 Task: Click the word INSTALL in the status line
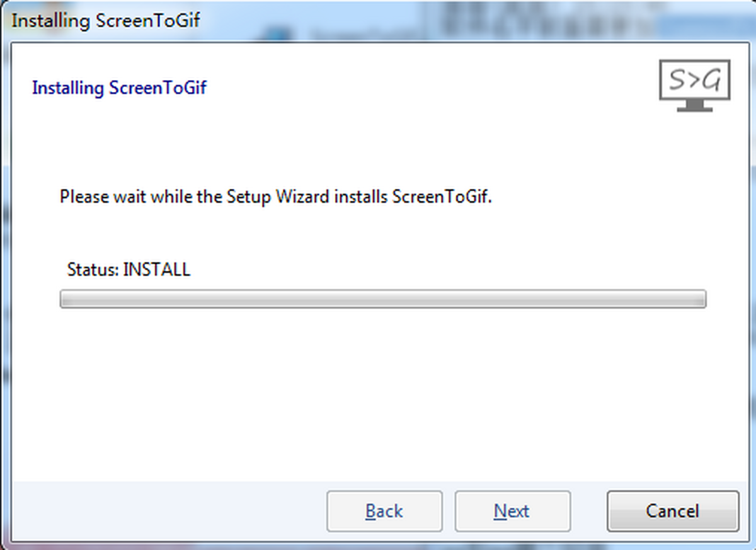point(157,270)
